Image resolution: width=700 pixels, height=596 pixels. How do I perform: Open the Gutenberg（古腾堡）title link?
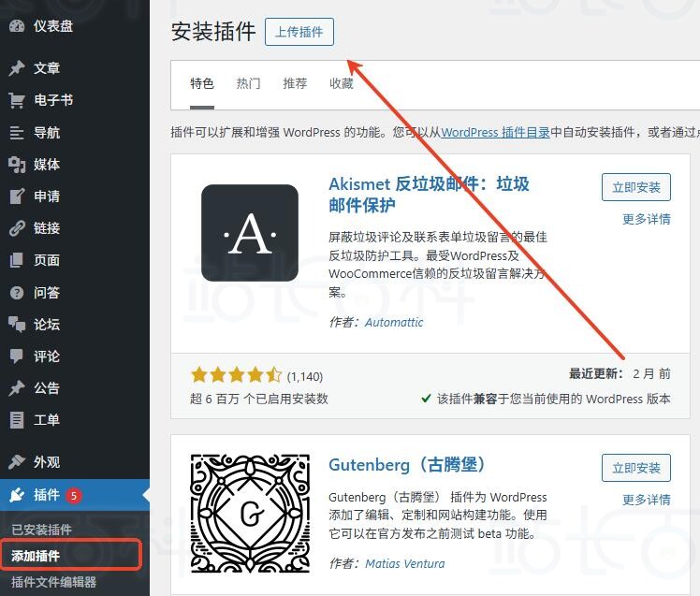407,465
